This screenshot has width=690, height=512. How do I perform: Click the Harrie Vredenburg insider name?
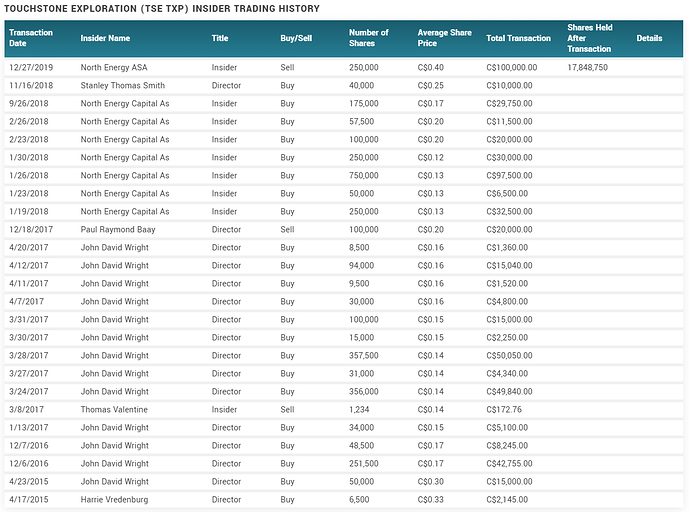(x=114, y=500)
